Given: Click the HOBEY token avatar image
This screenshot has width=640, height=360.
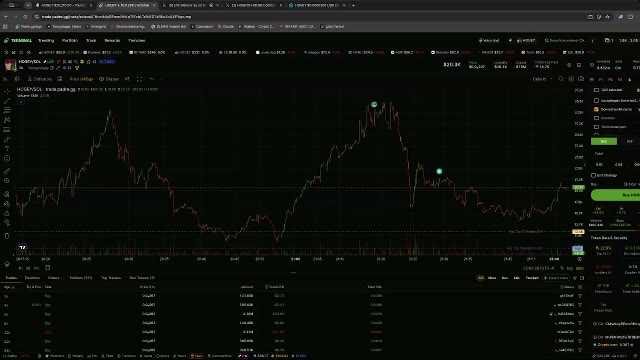Looking at the screenshot, I should [10, 64].
